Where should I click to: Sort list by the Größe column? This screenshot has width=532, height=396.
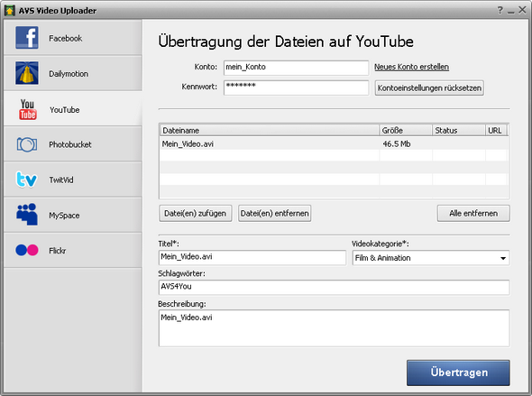tap(406, 130)
